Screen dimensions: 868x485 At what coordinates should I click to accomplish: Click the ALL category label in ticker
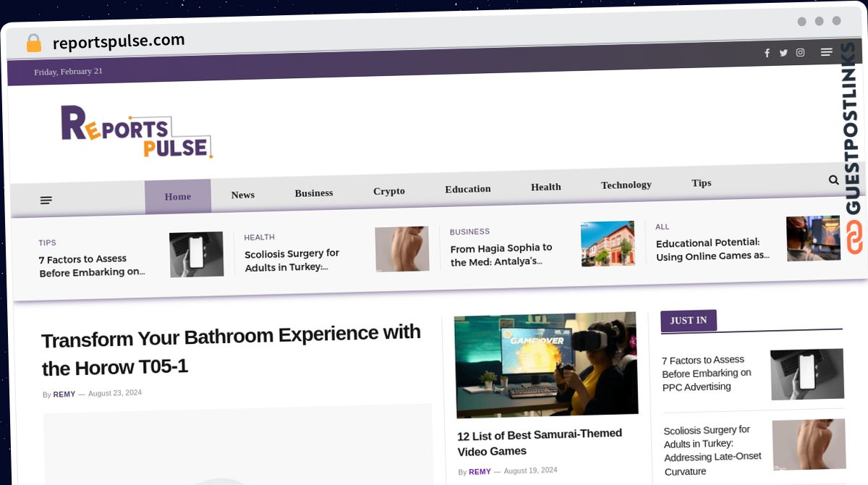[663, 227]
